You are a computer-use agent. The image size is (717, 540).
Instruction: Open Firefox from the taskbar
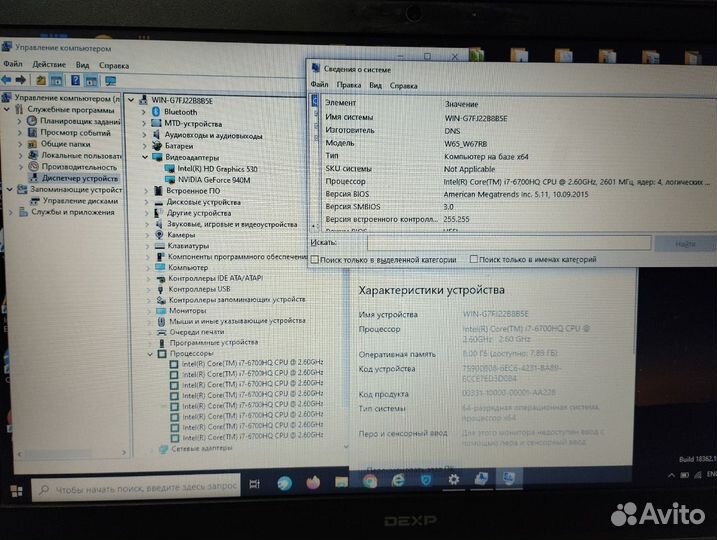pyautogui.click(x=313, y=482)
